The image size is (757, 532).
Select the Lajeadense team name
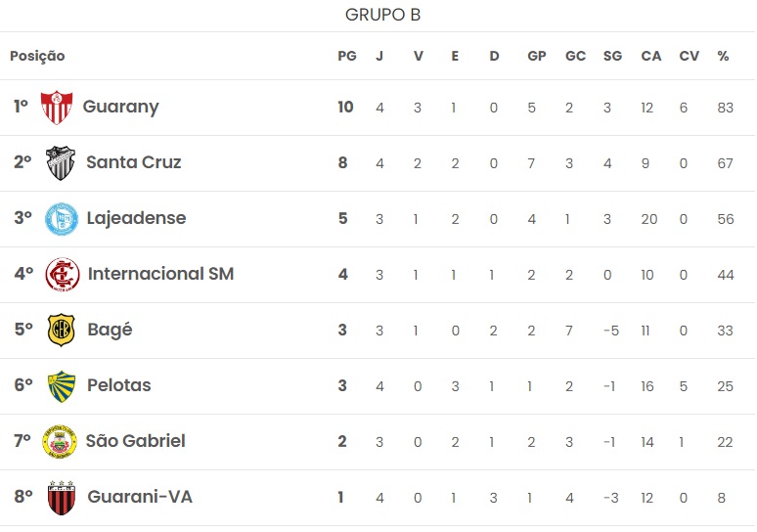[136, 218]
